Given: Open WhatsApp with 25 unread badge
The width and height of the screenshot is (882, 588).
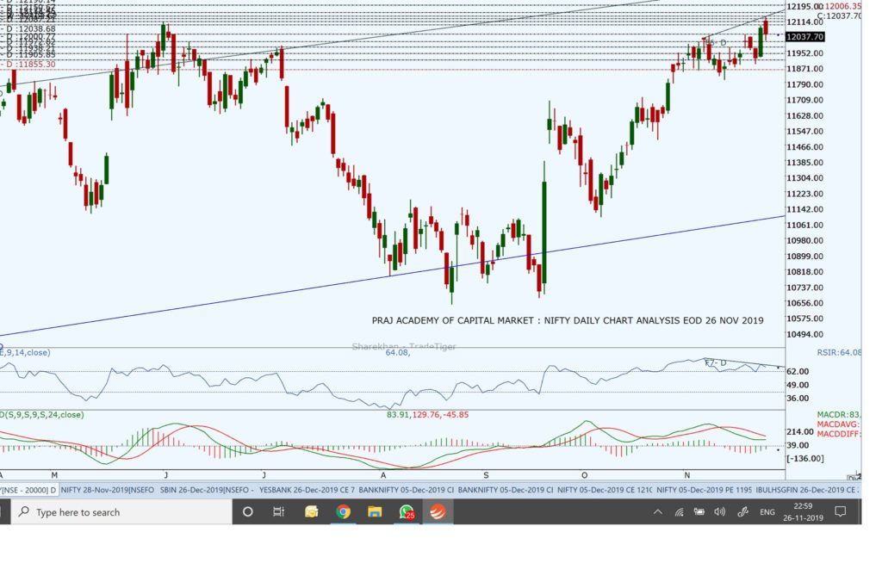Looking at the screenshot, I should (407, 511).
